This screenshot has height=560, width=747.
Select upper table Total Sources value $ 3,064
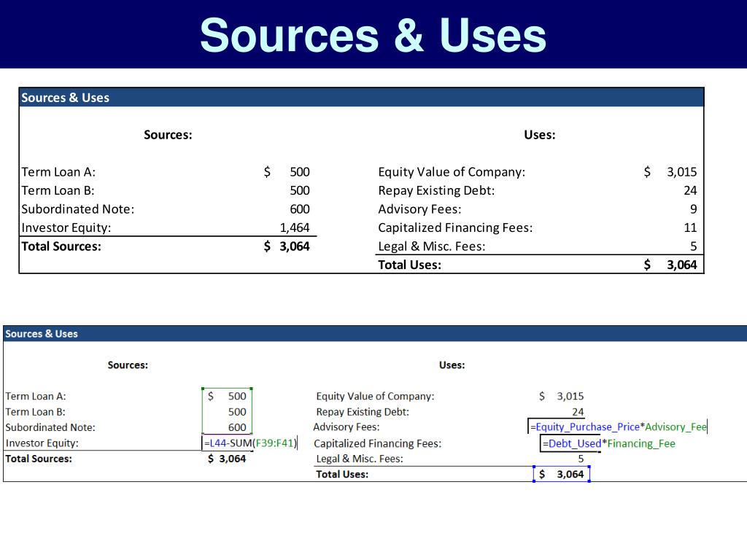coord(287,246)
